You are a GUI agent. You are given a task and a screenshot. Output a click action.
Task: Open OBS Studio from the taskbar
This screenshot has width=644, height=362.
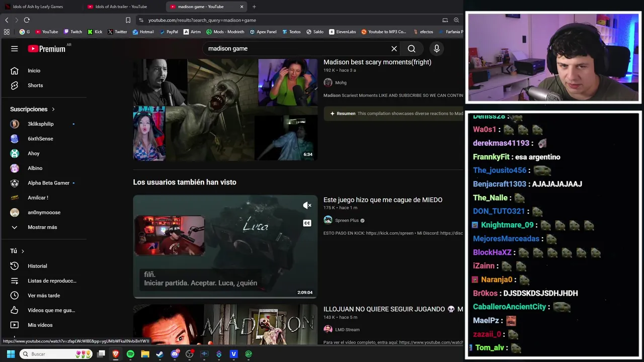189,354
